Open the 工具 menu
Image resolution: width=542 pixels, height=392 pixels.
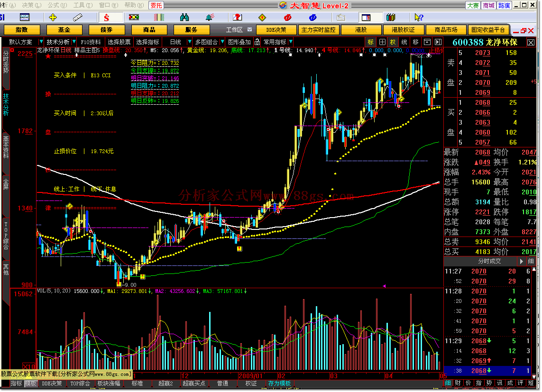83,5
